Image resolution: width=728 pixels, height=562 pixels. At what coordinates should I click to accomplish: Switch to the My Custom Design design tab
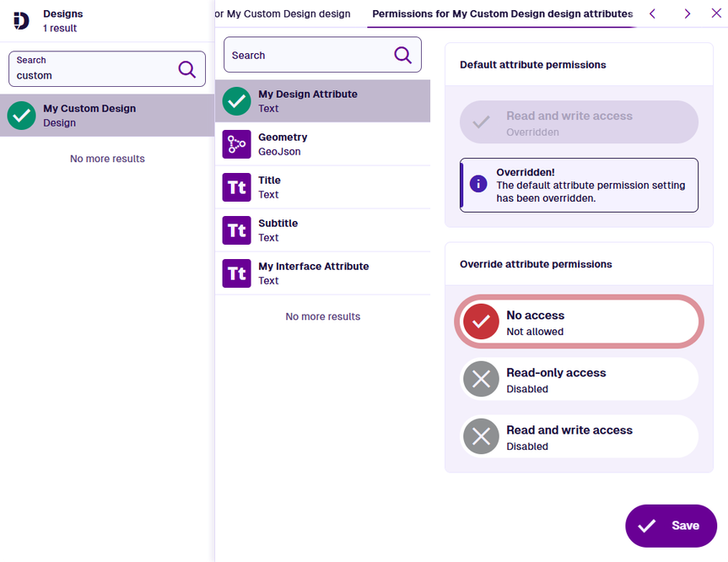283,14
